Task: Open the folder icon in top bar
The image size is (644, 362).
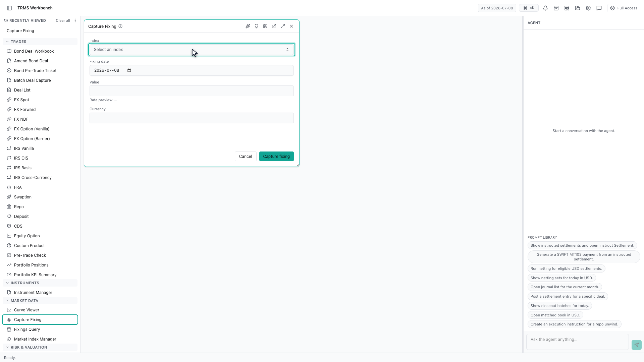Action: point(578,8)
